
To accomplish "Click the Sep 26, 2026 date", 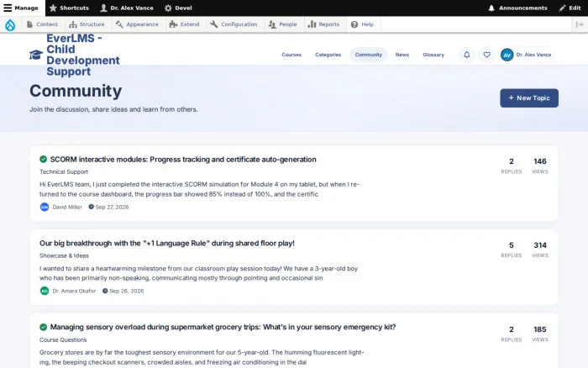I will pos(126,291).
